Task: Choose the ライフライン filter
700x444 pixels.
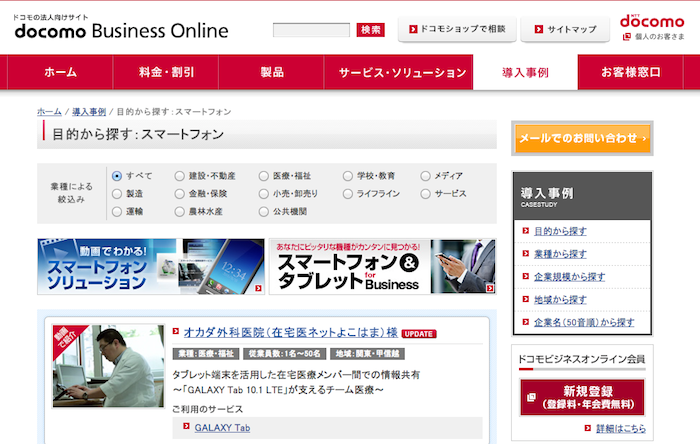Action: 348,194
